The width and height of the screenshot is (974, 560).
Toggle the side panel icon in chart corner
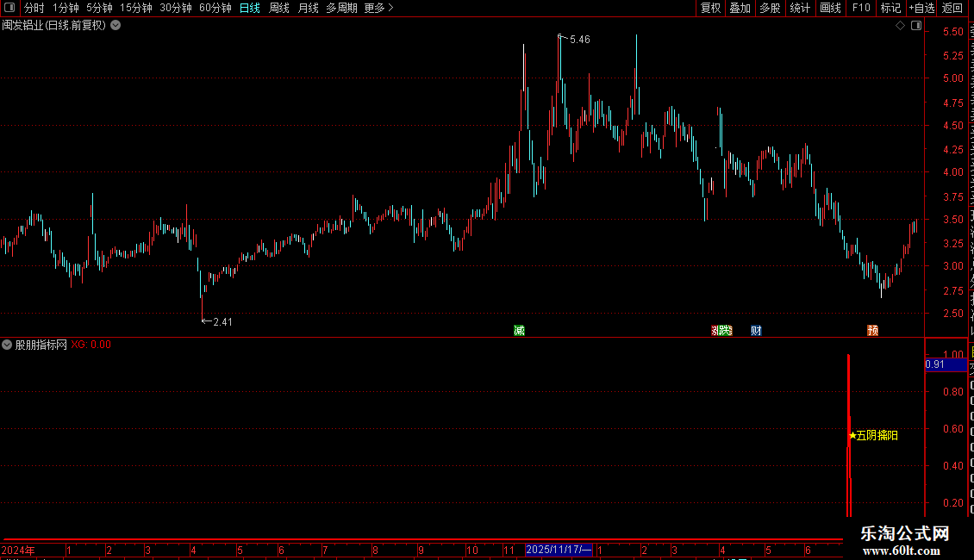[x=916, y=26]
